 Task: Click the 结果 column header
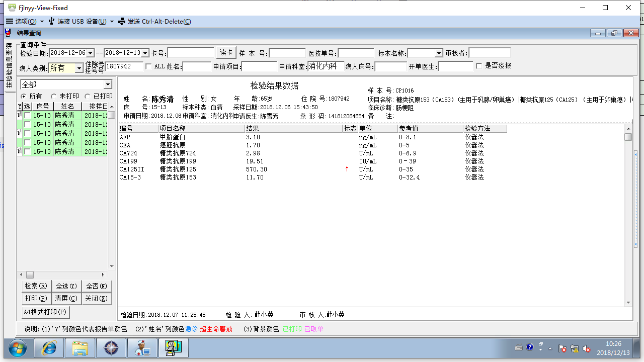tap(294, 129)
